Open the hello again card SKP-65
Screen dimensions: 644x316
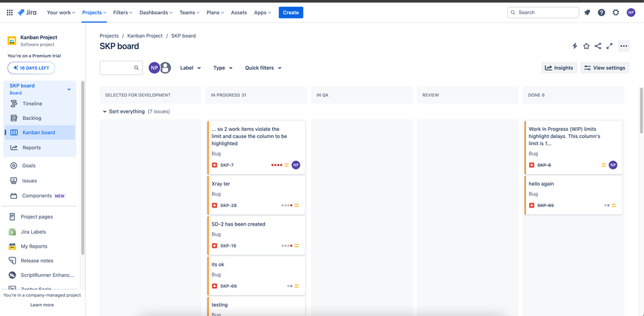tap(573, 195)
